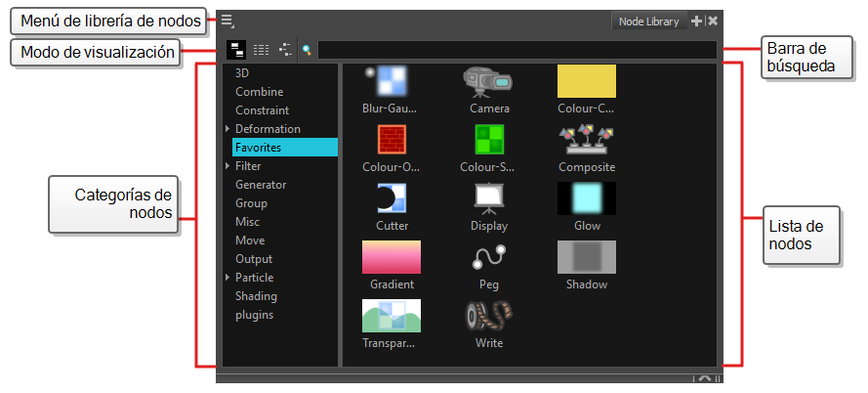Open the Combine node category
This screenshot has width=868, height=393.
(259, 92)
